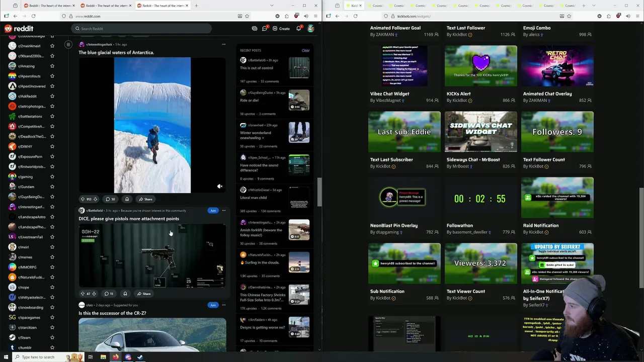Unmute the Antarctica video

(x=220, y=187)
